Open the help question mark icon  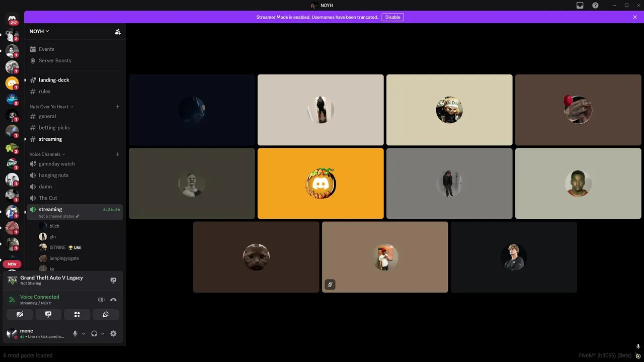[595, 6]
